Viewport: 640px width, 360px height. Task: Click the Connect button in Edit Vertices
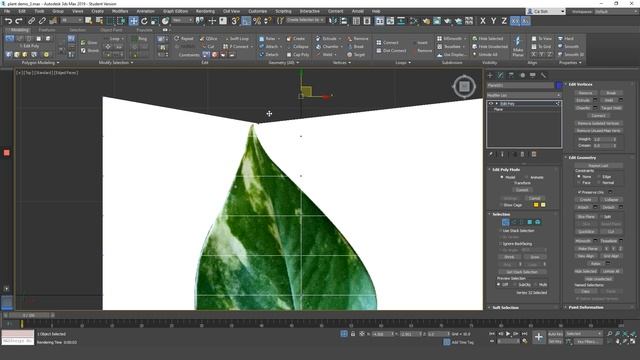pyautogui.click(x=598, y=116)
